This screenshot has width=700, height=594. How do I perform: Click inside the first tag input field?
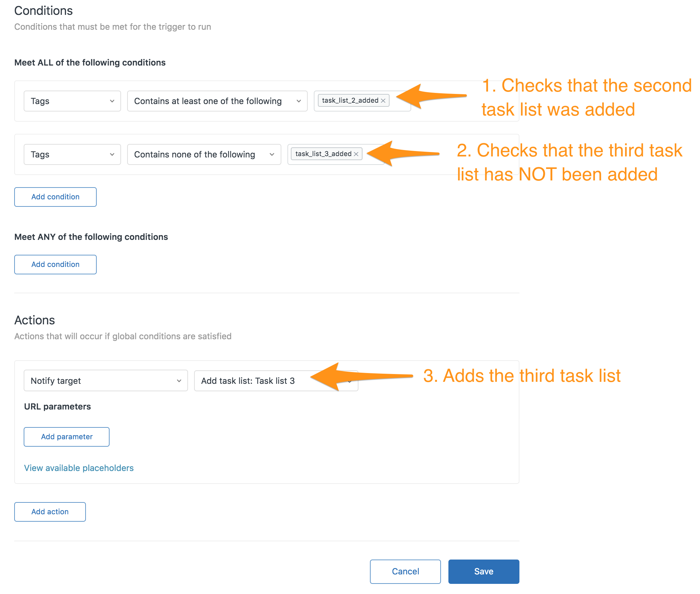coord(400,101)
